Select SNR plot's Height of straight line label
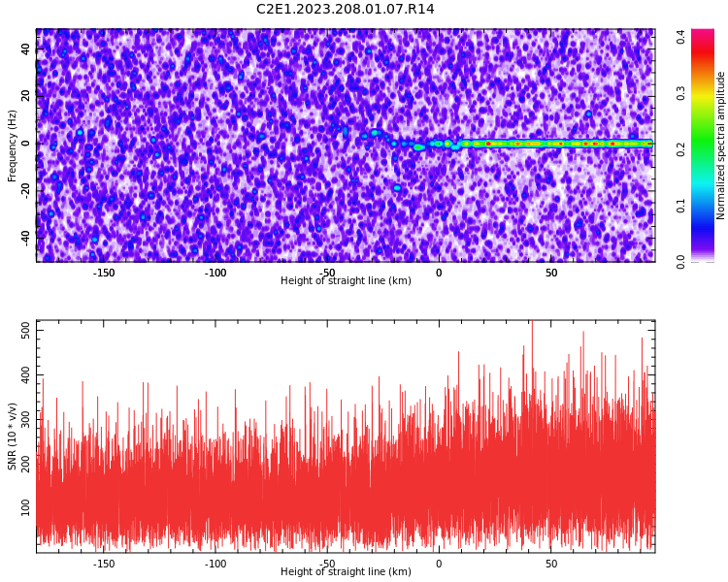 (x=346, y=571)
